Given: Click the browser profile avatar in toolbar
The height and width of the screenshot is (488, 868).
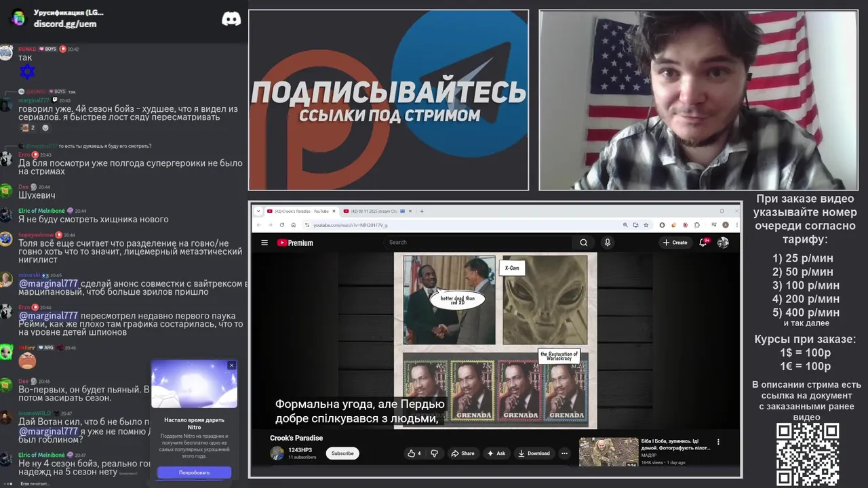Looking at the screenshot, I should [x=725, y=225].
